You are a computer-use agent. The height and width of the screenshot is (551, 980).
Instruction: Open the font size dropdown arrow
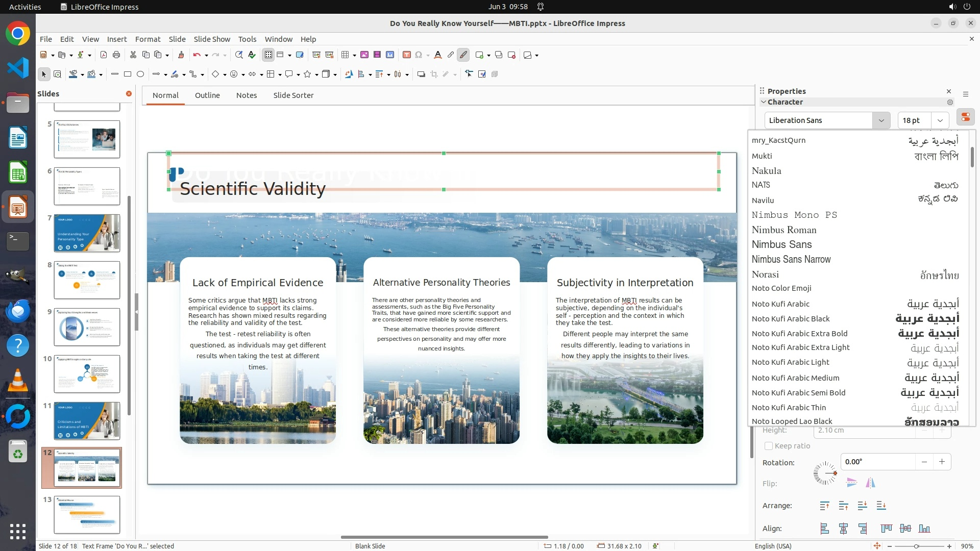pos(940,120)
